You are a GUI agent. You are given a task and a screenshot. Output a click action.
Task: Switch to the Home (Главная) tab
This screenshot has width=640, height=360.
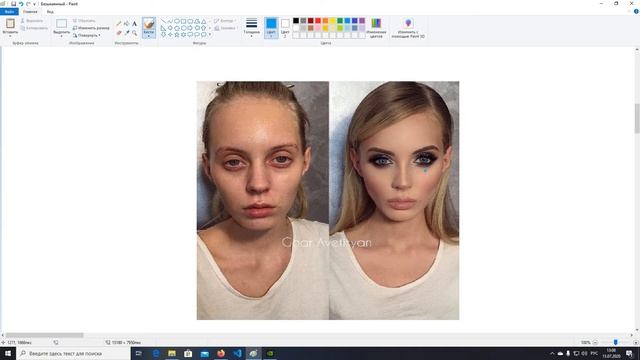coord(30,12)
